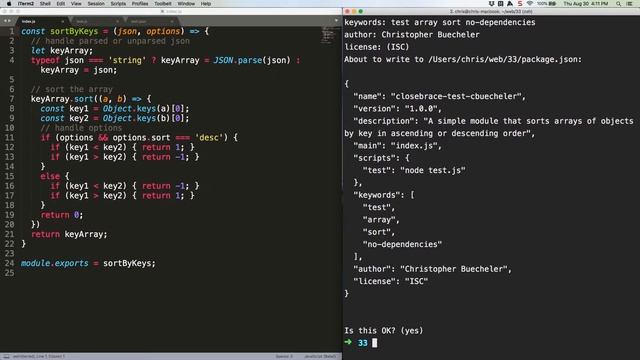Click the terminal window title bar text
The image size is (640, 360).
point(491,11)
